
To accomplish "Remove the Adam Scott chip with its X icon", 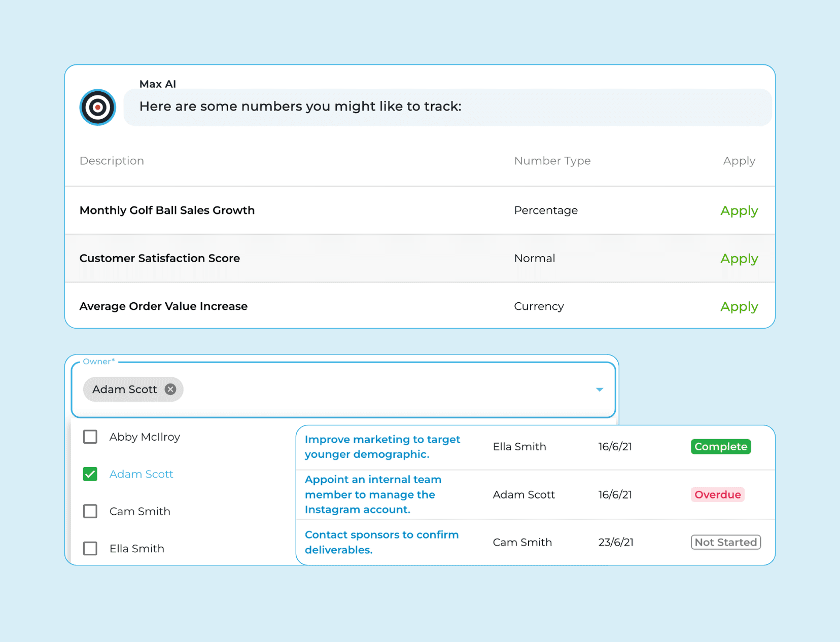I will coord(170,389).
